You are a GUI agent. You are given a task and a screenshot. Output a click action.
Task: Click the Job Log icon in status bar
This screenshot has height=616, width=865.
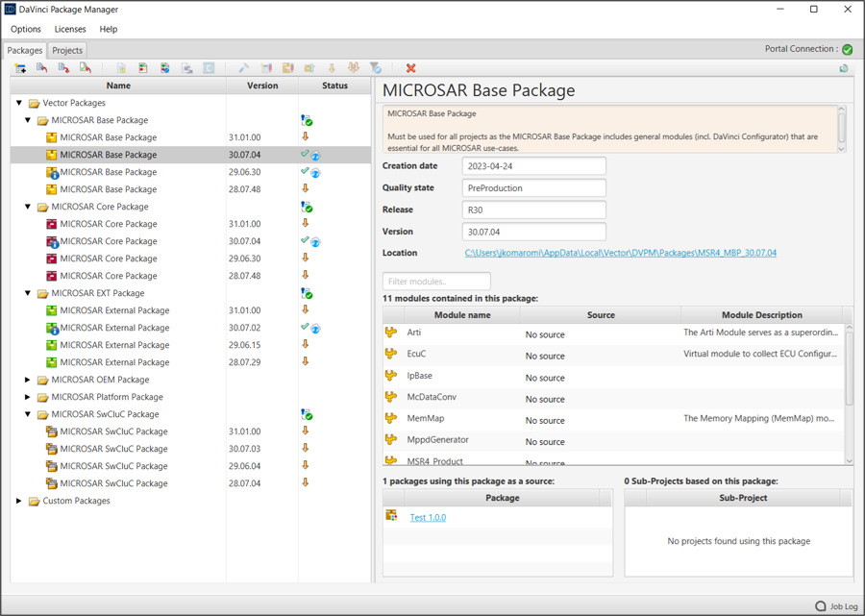[821, 605]
